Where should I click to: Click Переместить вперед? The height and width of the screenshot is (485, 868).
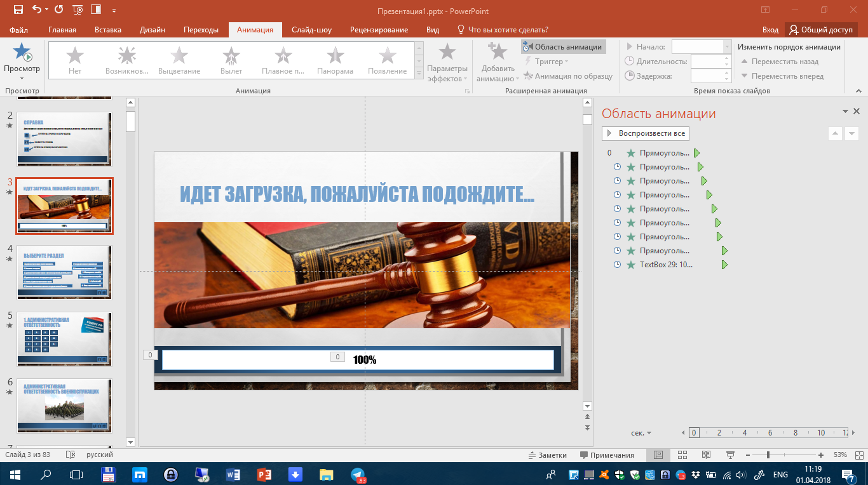[x=783, y=76]
